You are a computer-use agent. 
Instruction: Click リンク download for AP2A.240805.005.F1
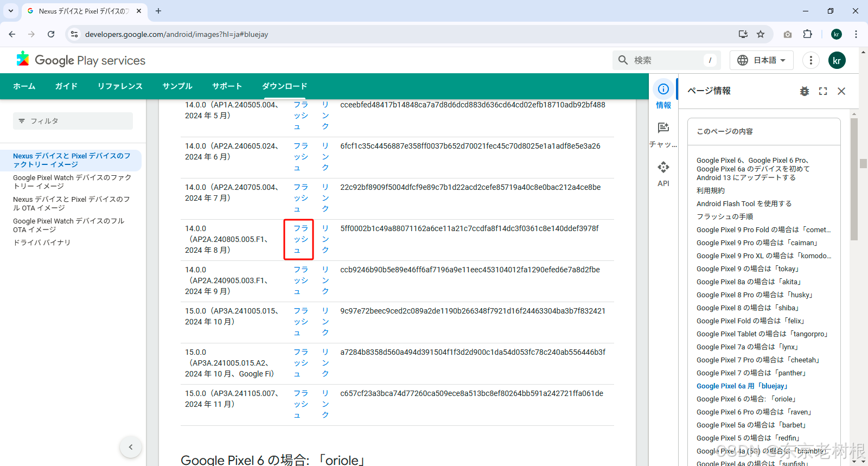pyautogui.click(x=325, y=239)
